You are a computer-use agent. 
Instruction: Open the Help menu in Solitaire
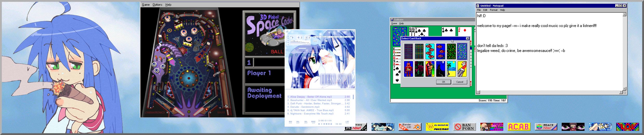[x=401, y=23]
